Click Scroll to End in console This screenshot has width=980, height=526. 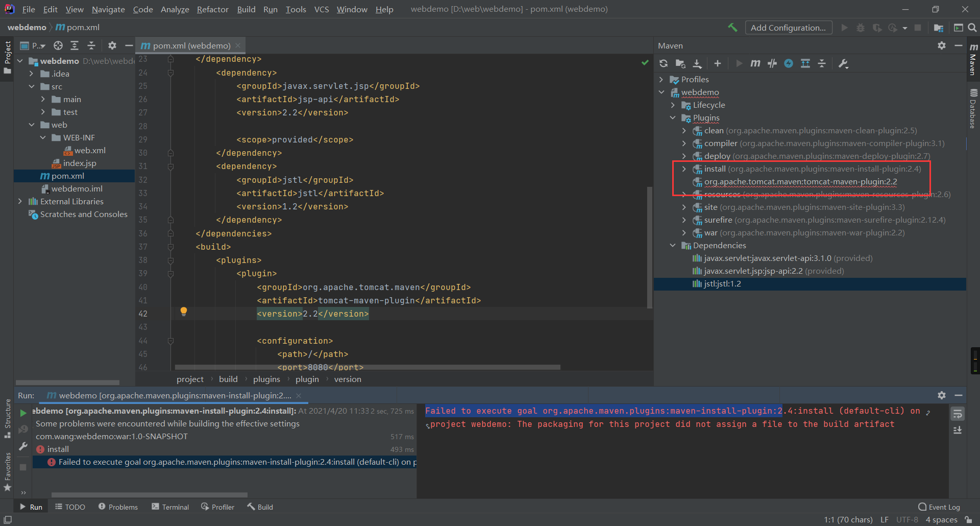pos(958,430)
